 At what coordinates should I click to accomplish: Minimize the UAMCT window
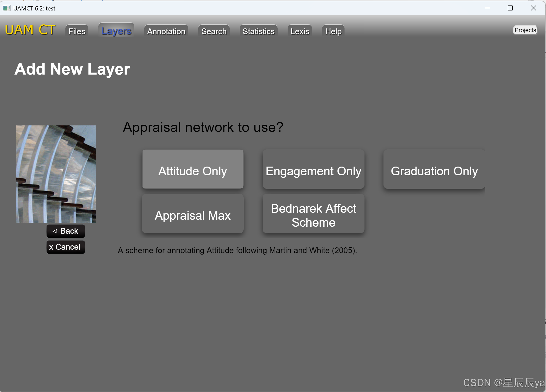coord(488,8)
